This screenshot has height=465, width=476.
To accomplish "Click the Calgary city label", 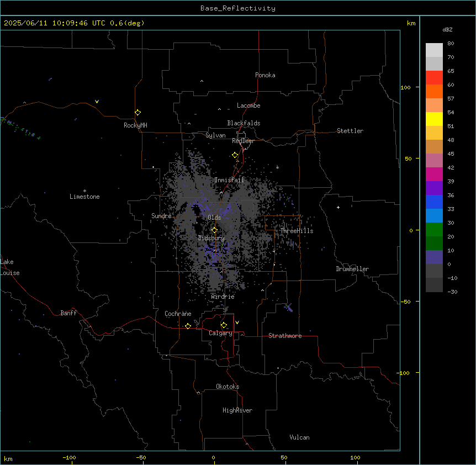I will pos(220,333).
